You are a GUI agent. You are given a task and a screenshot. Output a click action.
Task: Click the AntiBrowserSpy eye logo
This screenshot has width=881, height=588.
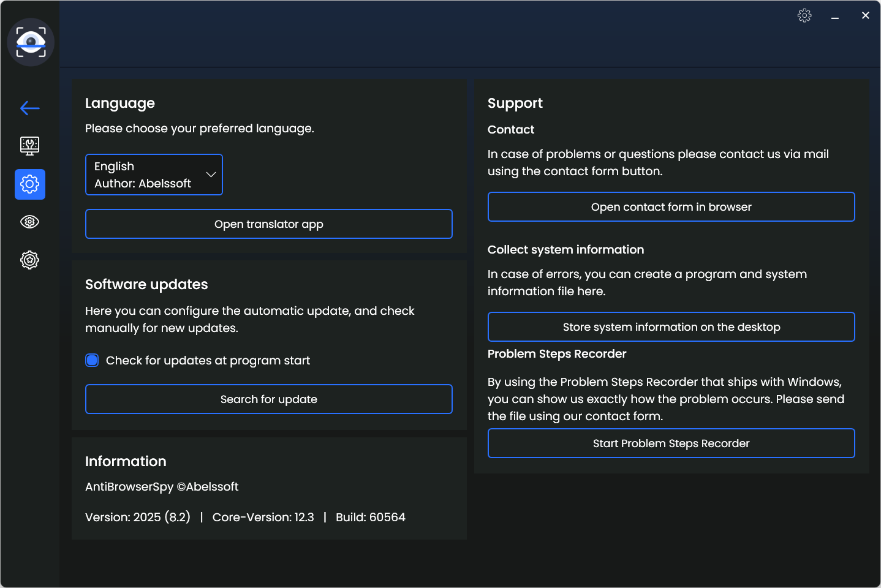pyautogui.click(x=31, y=42)
